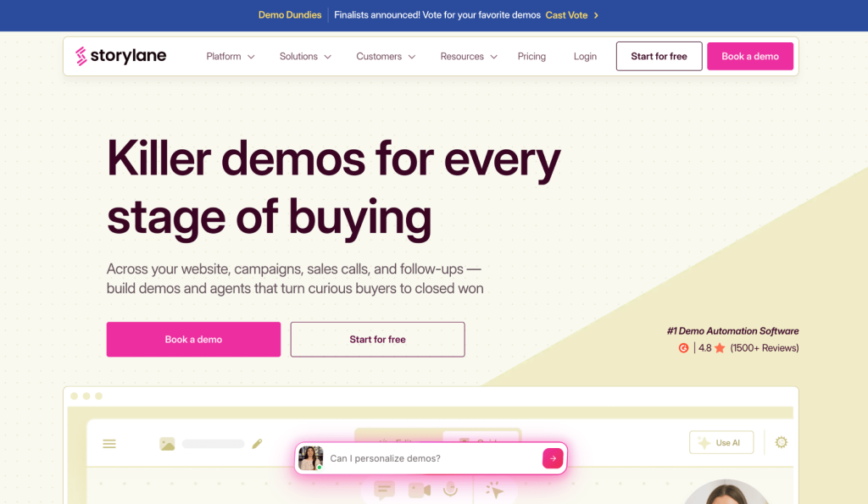Image resolution: width=868 pixels, height=504 pixels.
Task: Click the 'Can I personalize demos?' input
Action: pos(431,458)
